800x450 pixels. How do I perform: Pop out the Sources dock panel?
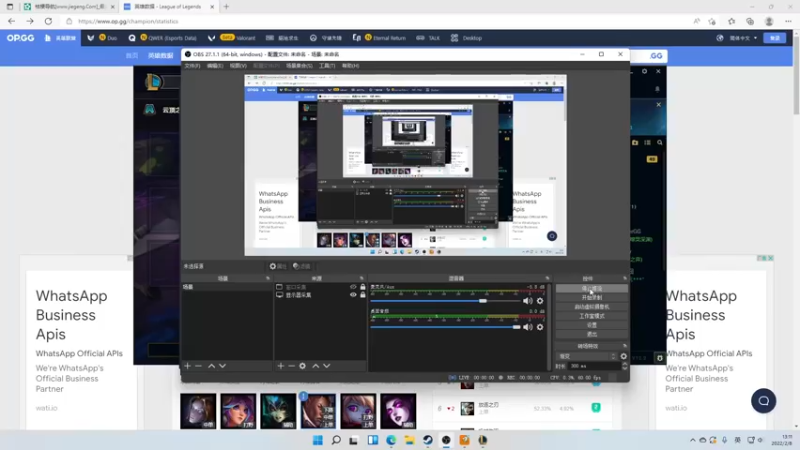tap(362, 279)
